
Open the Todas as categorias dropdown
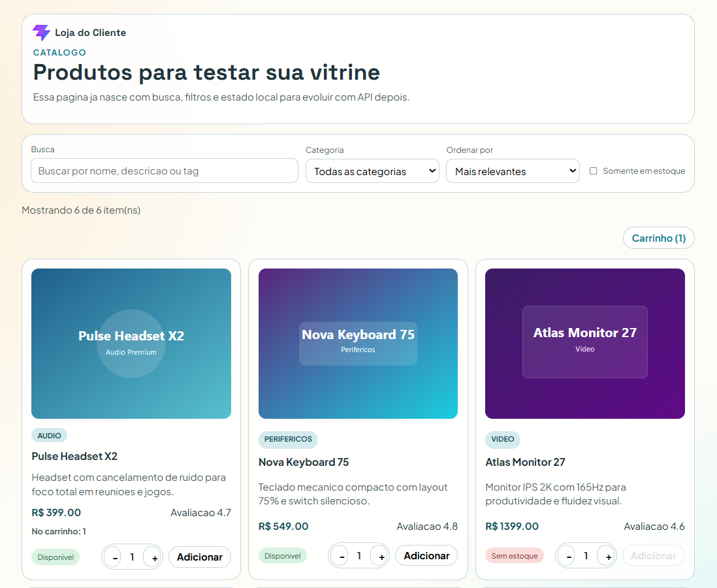click(x=372, y=171)
